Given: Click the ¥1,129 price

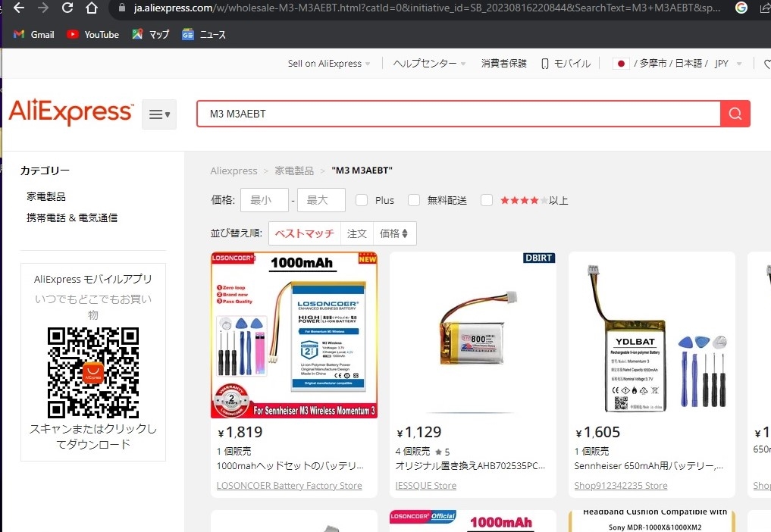Looking at the screenshot, I should 419,432.
